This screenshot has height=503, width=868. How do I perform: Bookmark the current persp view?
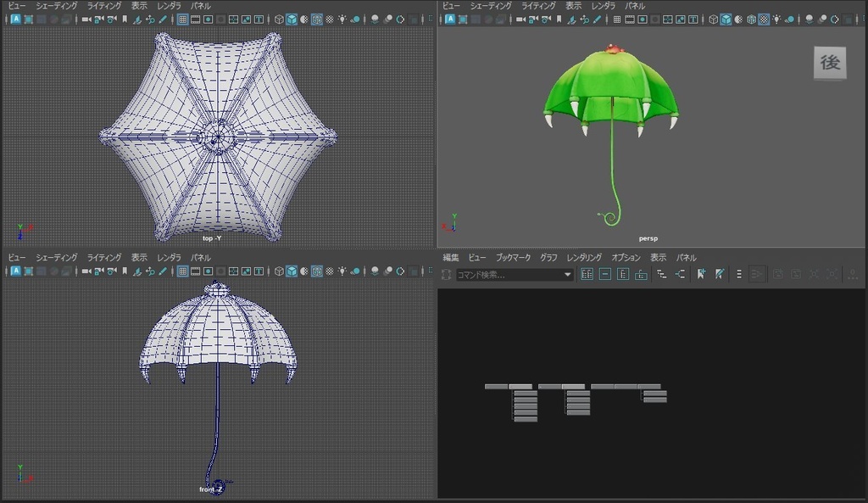(558, 19)
